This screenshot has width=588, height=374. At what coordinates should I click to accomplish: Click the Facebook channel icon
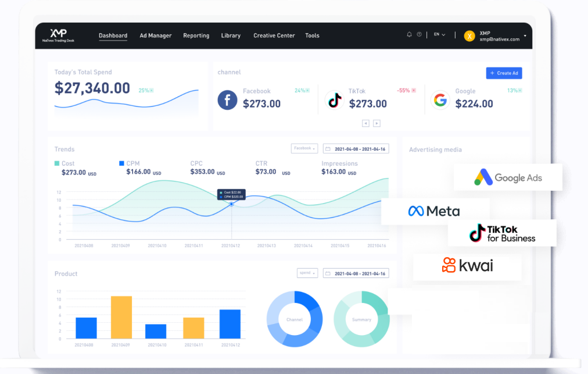pyautogui.click(x=227, y=100)
